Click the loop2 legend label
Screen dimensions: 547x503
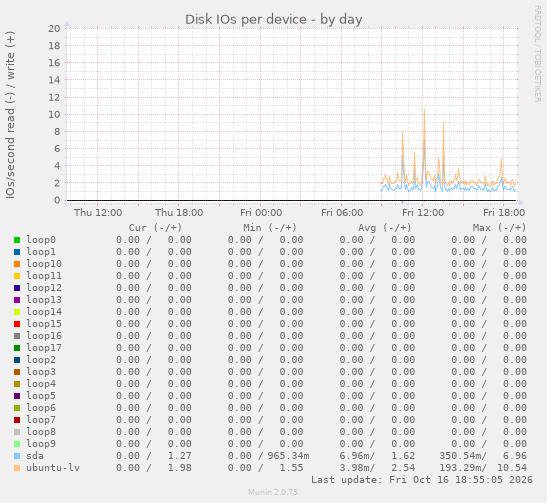click(41, 360)
